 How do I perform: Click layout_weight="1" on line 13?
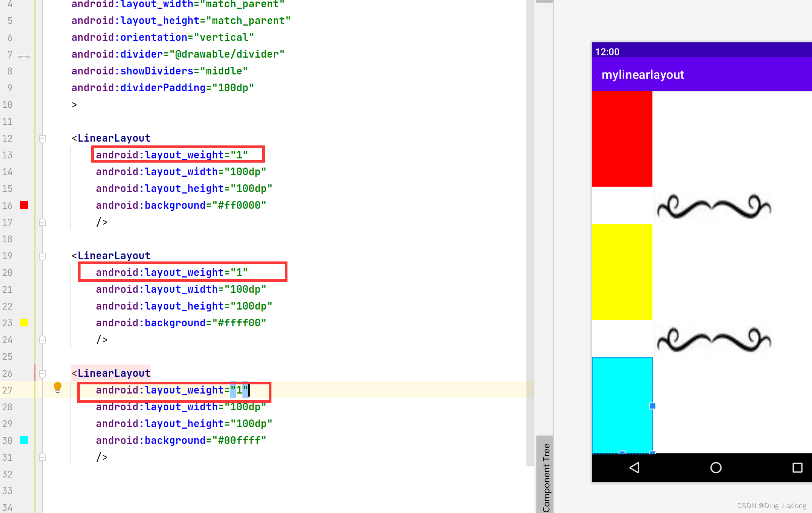[x=172, y=155]
